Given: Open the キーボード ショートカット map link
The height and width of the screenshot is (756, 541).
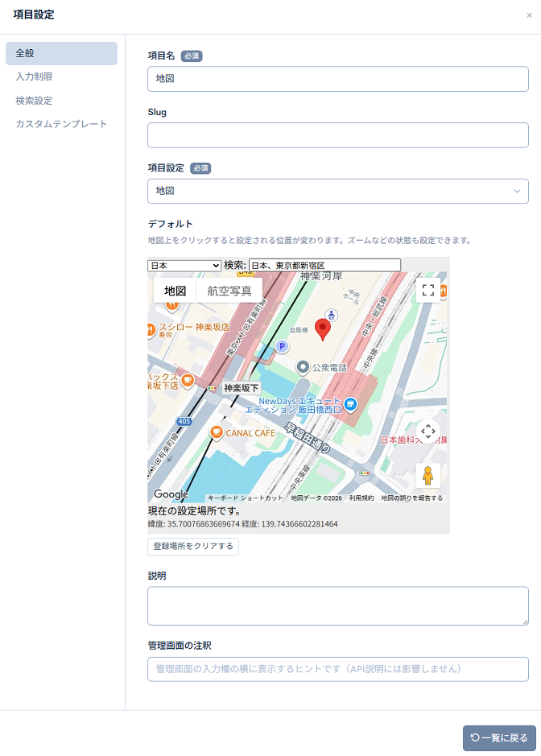Looking at the screenshot, I should pyautogui.click(x=245, y=498).
